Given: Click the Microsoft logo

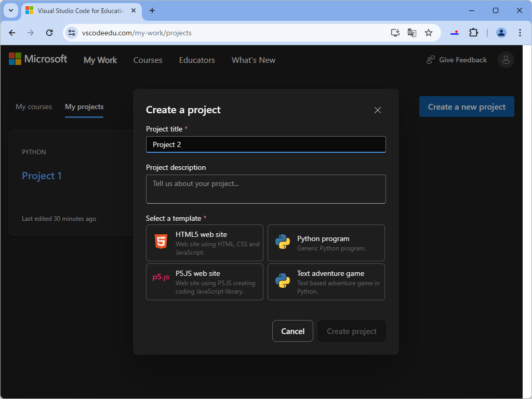Looking at the screenshot, I should [x=37, y=59].
